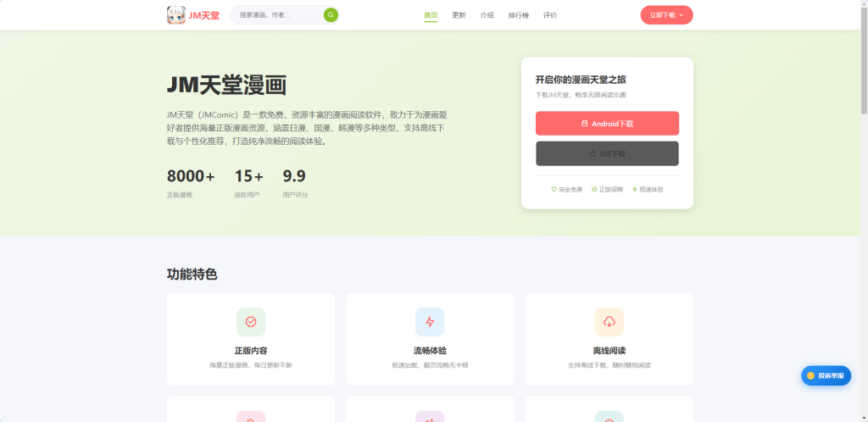
Task: Click the JM天堂 logo avatar image
Action: (176, 15)
